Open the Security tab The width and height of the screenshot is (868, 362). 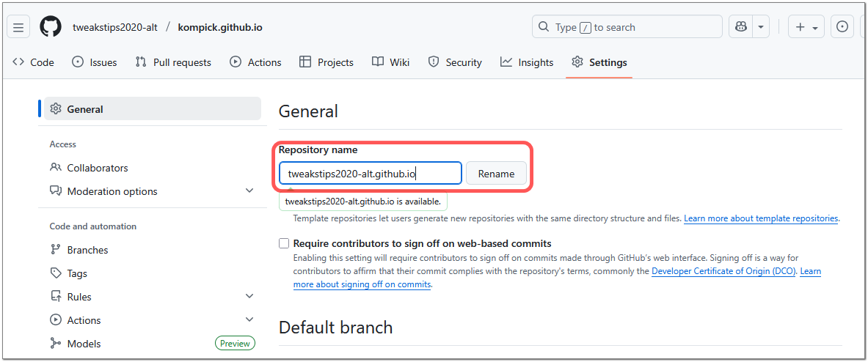coord(455,62)
